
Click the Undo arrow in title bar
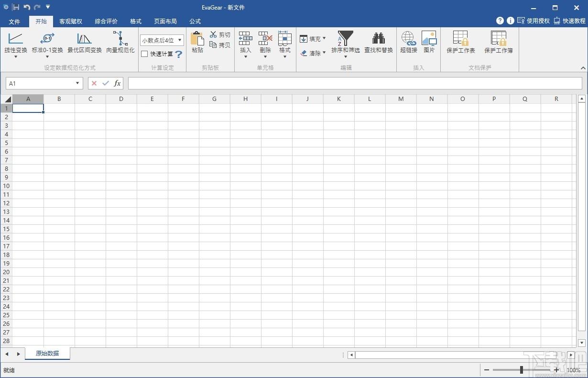point(27,7)
